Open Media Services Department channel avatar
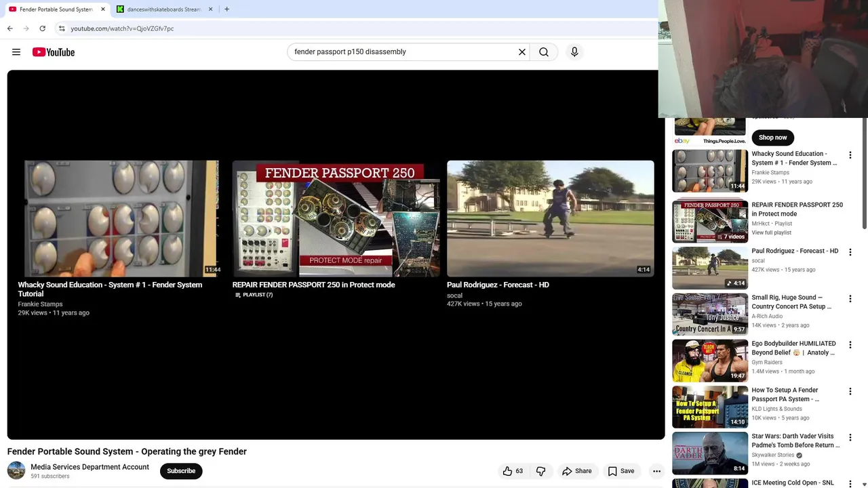 click(16, 470)
